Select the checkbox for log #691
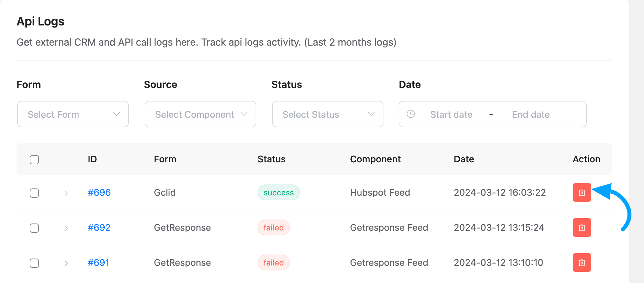The width and height of the screenshot is (644, 283). tap(34, 263)
